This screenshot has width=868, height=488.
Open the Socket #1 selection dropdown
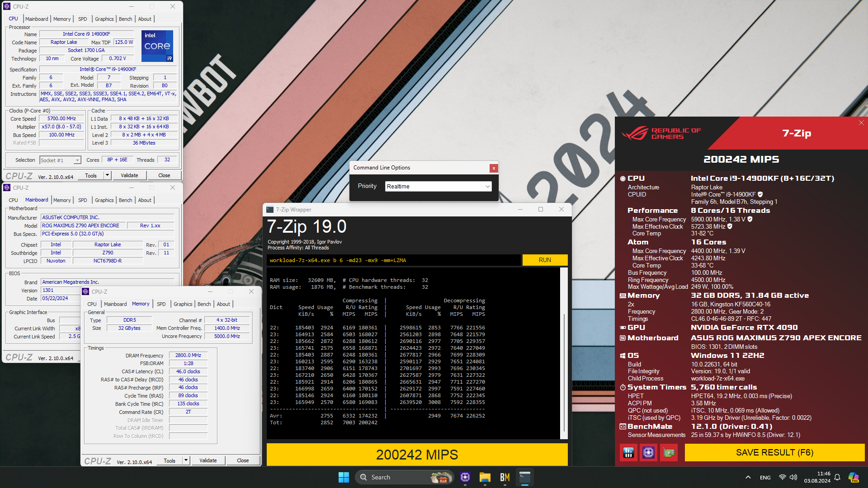tap(60, 160)
